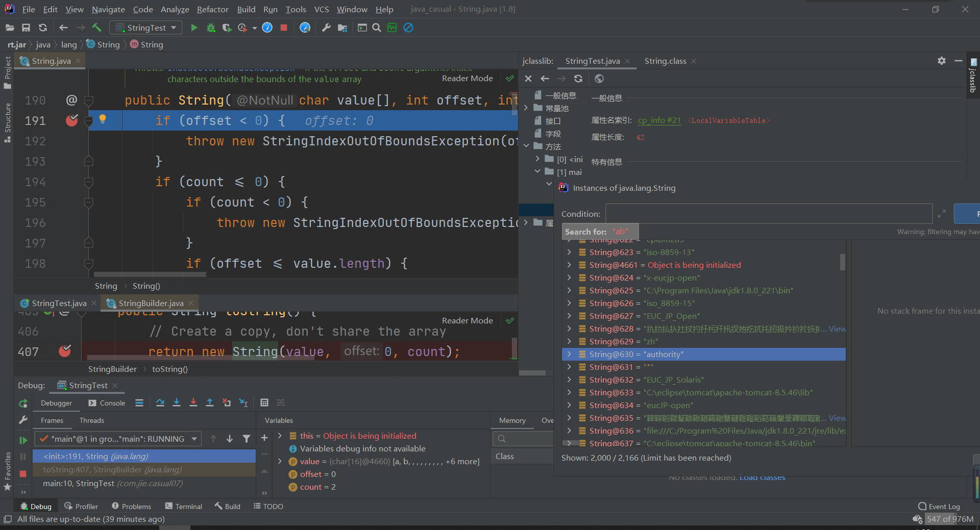Click the memory indicator 547 of 976M
Viewport: 980px width, 530px height.
coord(950,519)
